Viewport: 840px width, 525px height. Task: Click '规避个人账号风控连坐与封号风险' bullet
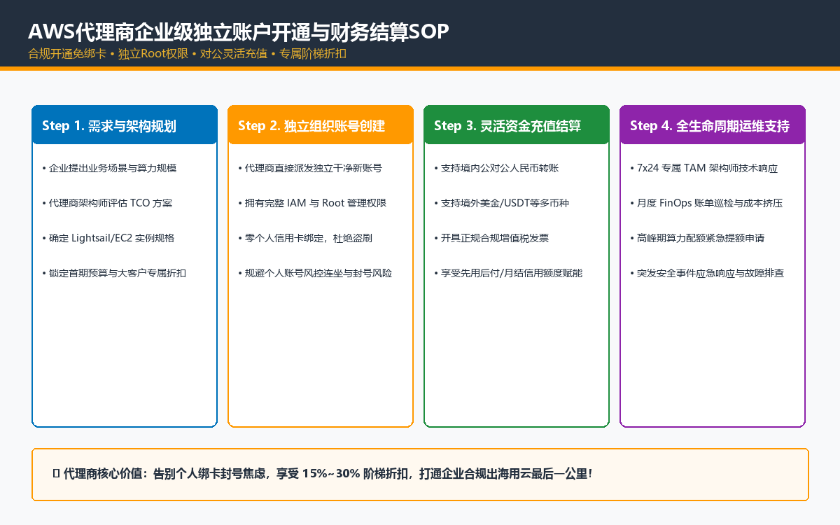click(x=315, y=273)
